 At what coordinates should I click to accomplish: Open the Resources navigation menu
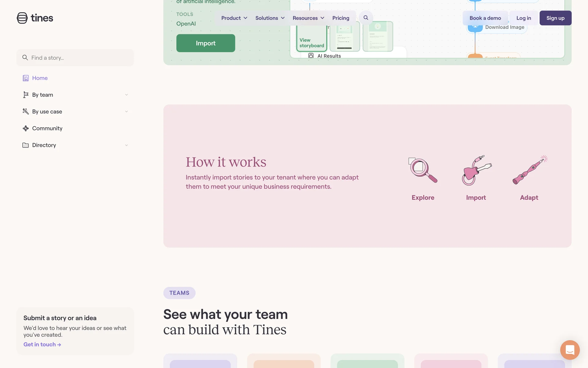point(308,18)
